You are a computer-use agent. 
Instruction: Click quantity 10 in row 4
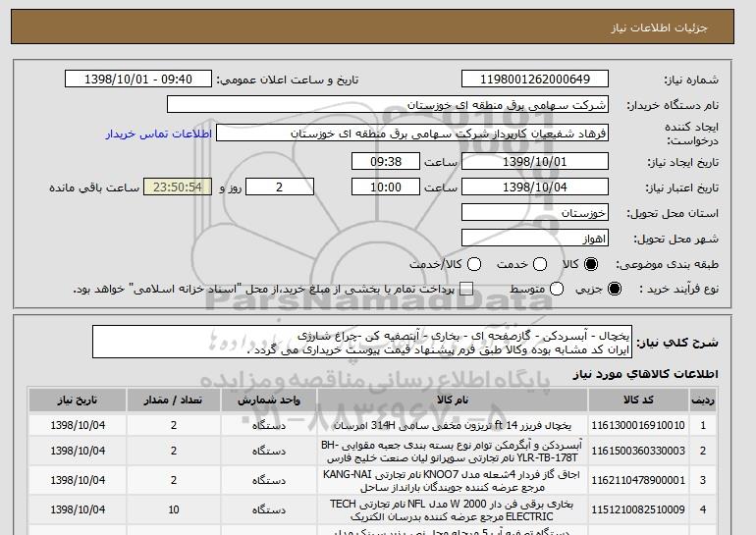point(174,509)
